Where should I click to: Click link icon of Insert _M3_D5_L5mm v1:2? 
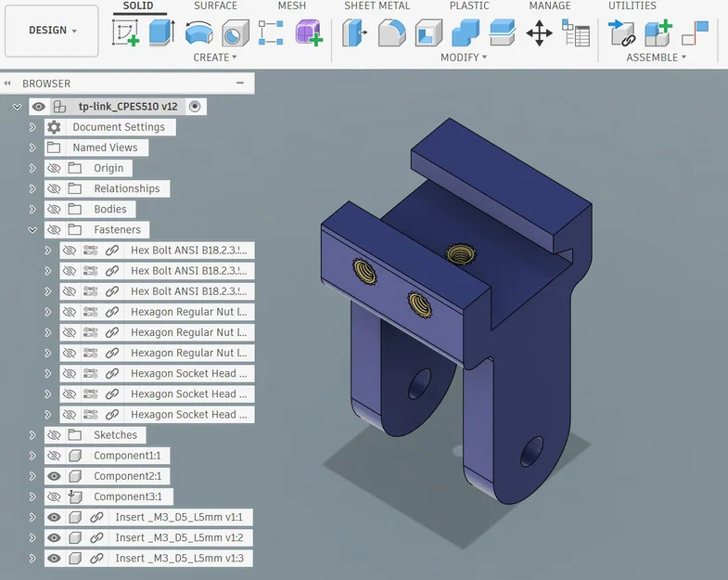point(96,537)
